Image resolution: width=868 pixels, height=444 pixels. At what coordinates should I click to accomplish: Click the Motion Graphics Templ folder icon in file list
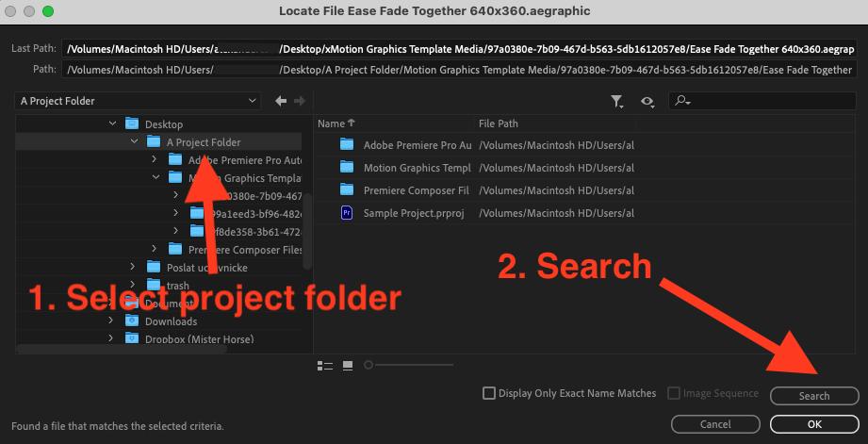click(346, 168)
